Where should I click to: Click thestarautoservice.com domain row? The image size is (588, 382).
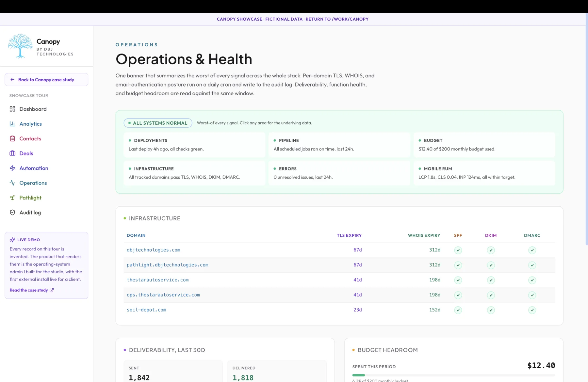pyautogui.click(x=339, y=280)
